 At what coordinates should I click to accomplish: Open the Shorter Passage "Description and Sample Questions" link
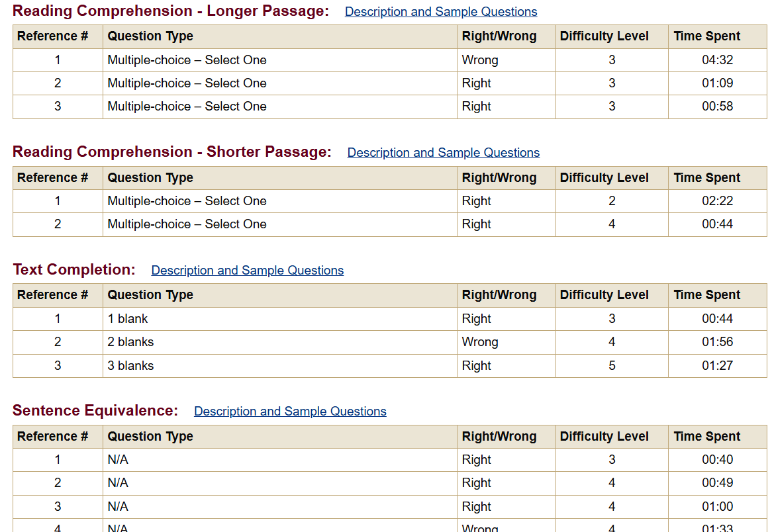click(x=444, y=153)
